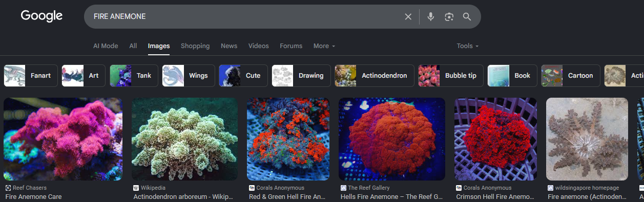Image resolution: width=644 pixels, height=202 pixels.
Task: Click Red & Green Hell Fire title link
Action: pos(287,197)
